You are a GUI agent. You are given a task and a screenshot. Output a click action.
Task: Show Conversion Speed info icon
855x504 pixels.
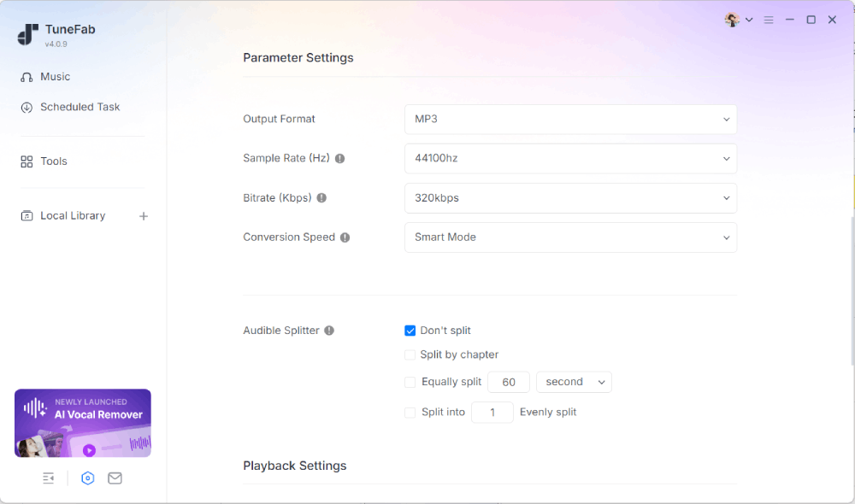pos(345,237)
